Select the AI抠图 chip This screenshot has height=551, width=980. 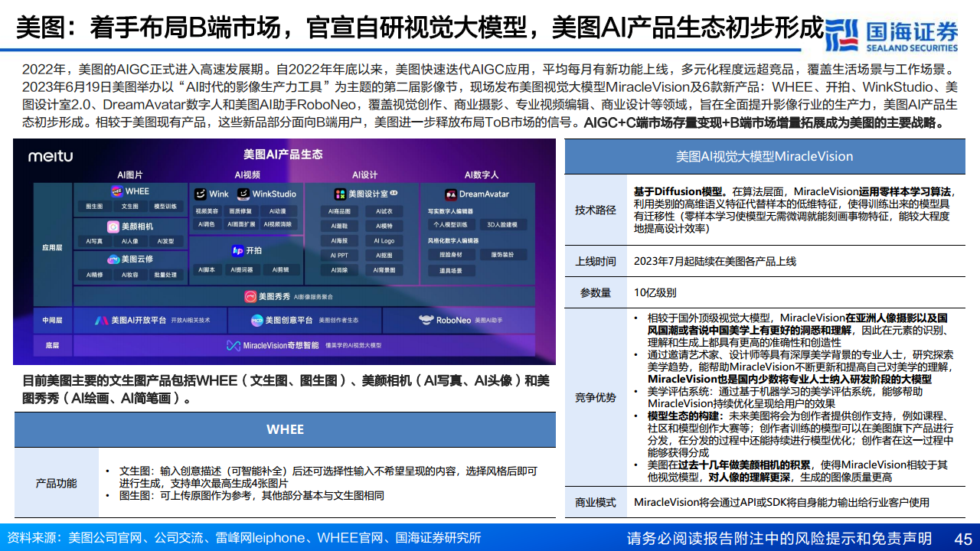click(384, 256)
